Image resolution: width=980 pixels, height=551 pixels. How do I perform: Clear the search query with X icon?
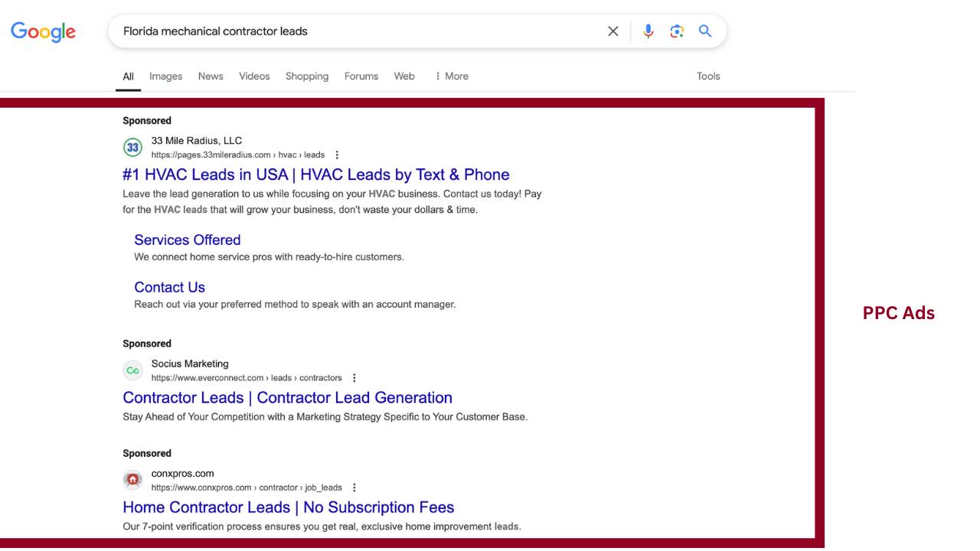coord(613,31)
